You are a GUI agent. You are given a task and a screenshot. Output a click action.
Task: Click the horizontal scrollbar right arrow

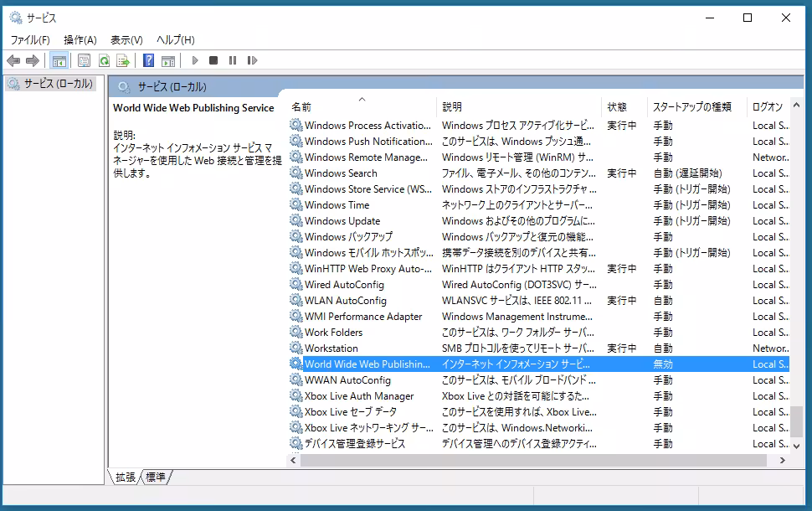[x=783, y=460]
